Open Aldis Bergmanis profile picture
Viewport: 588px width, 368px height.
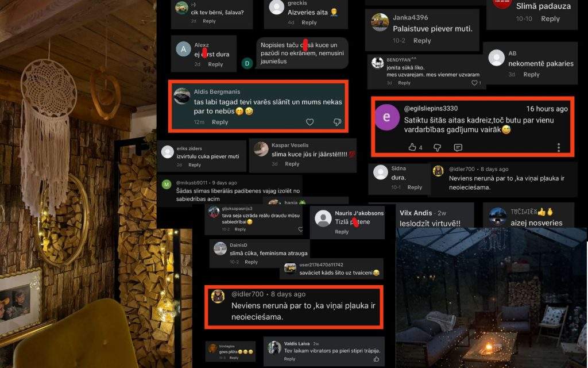coord(182,96)
